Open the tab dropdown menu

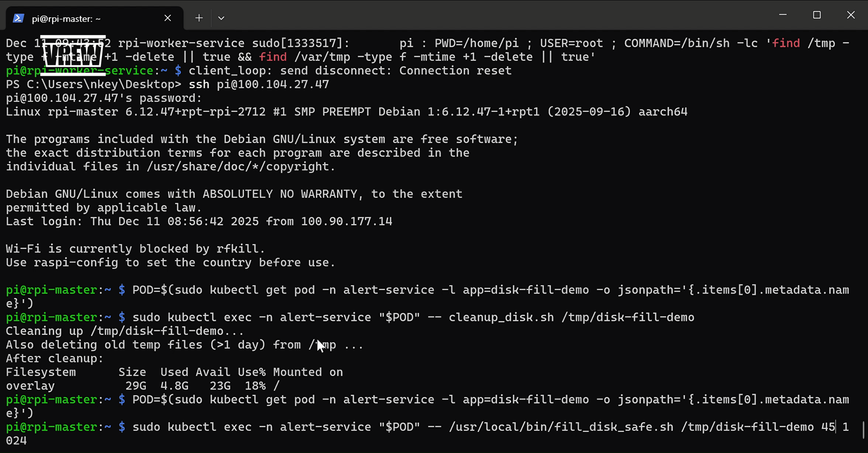(221, 18)
